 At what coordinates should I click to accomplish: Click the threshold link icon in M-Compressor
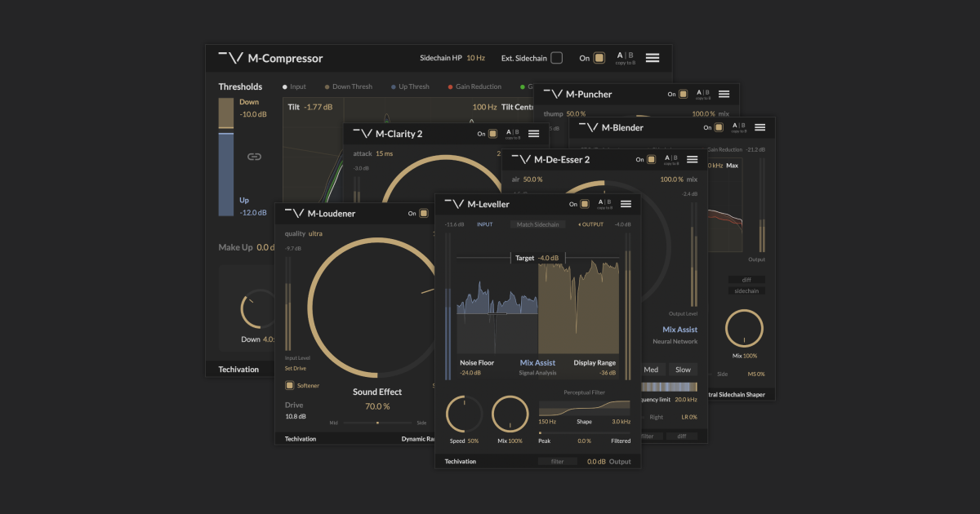coord(254,157)
